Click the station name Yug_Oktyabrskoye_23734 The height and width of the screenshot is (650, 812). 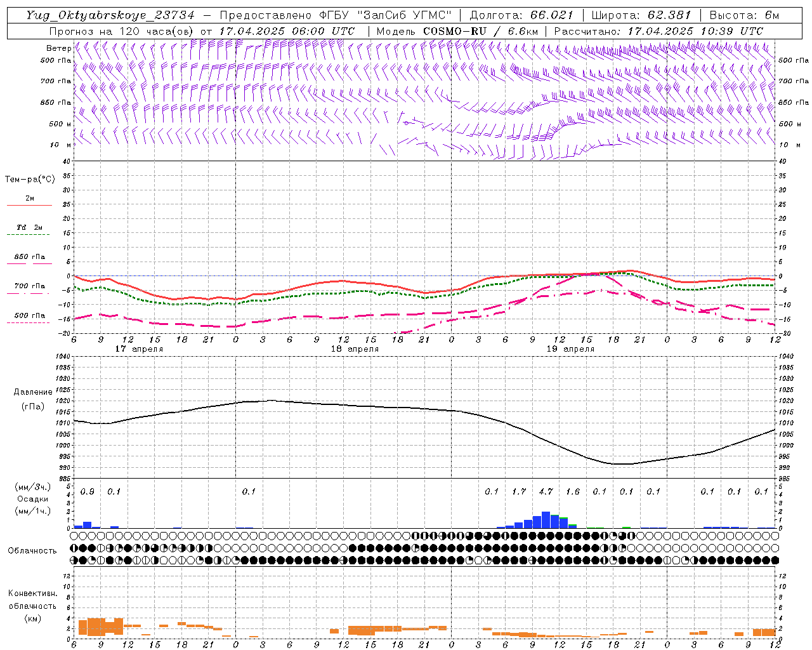[110, 15]
